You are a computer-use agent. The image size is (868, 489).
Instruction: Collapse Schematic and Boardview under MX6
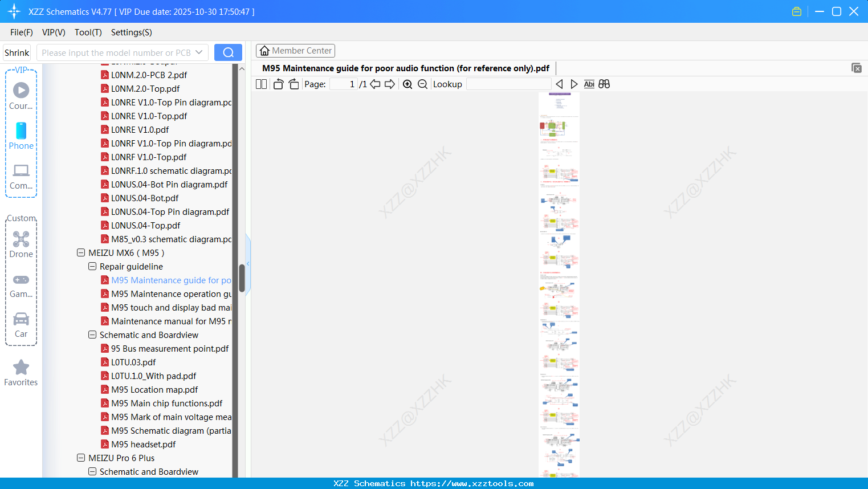(92, 335)
